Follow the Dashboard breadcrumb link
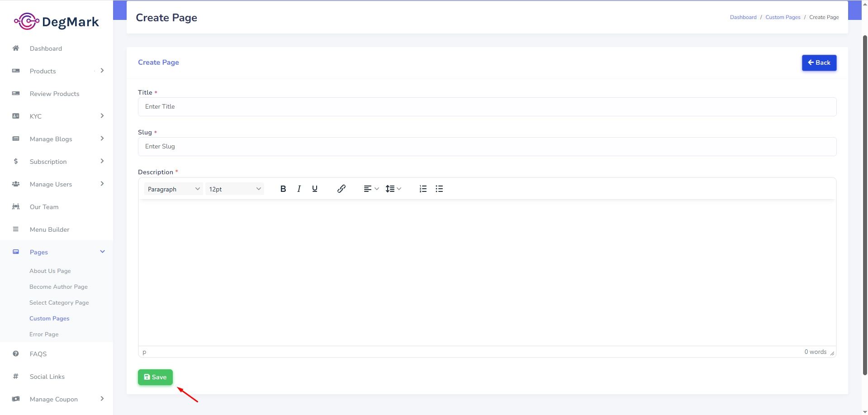Image resolution: width=868 pixels, height=415 pixels. 743,17
